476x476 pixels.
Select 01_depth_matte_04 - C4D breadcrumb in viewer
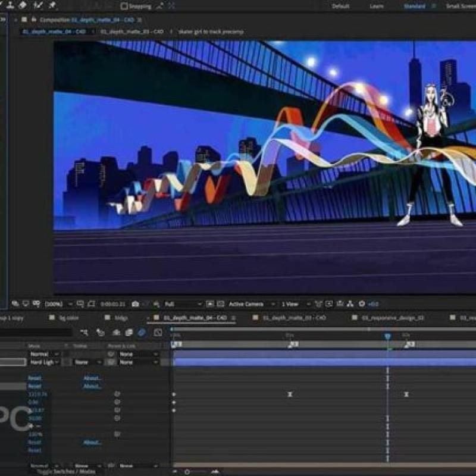(x=54, y=32)
